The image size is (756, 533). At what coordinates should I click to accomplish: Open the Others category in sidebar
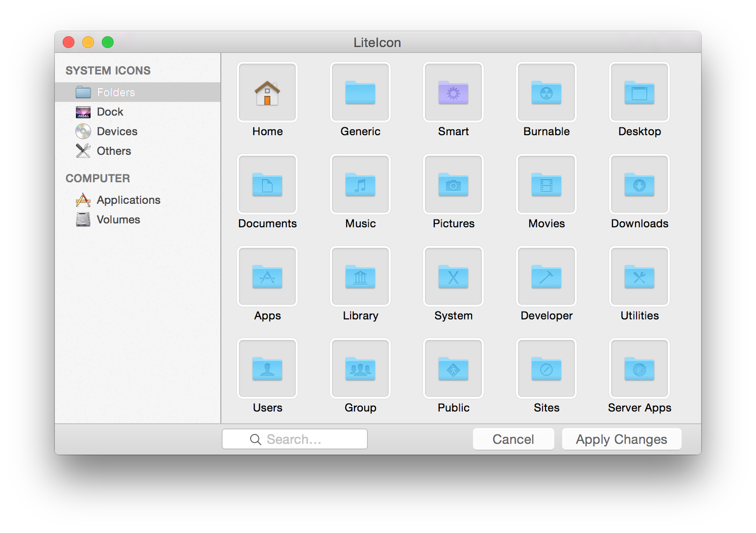(x=138, y=151)
